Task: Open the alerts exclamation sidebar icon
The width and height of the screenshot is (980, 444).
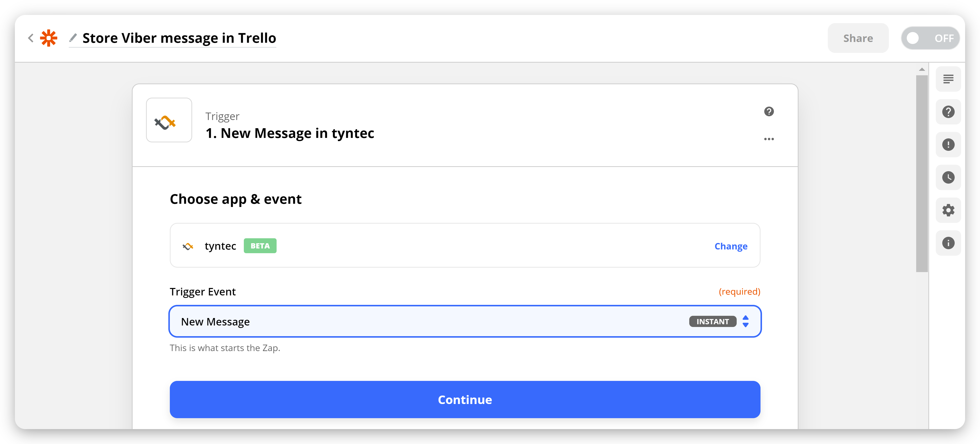Action: pos(948,144)
